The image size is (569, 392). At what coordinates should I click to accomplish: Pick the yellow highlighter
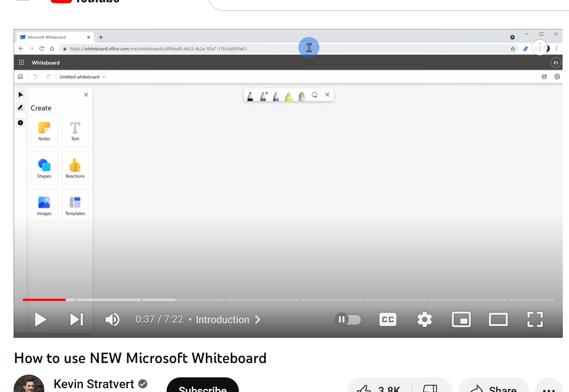pos(289,96)
